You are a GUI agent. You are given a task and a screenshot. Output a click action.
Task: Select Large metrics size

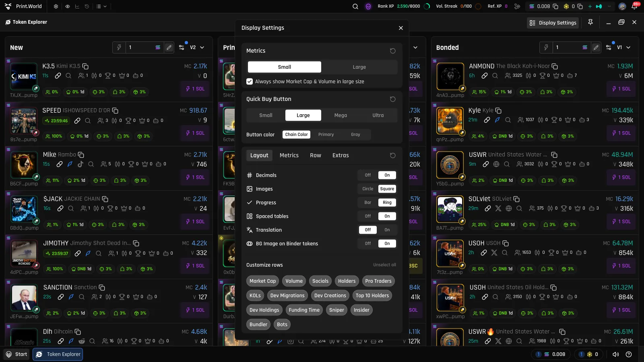point(359,67)
